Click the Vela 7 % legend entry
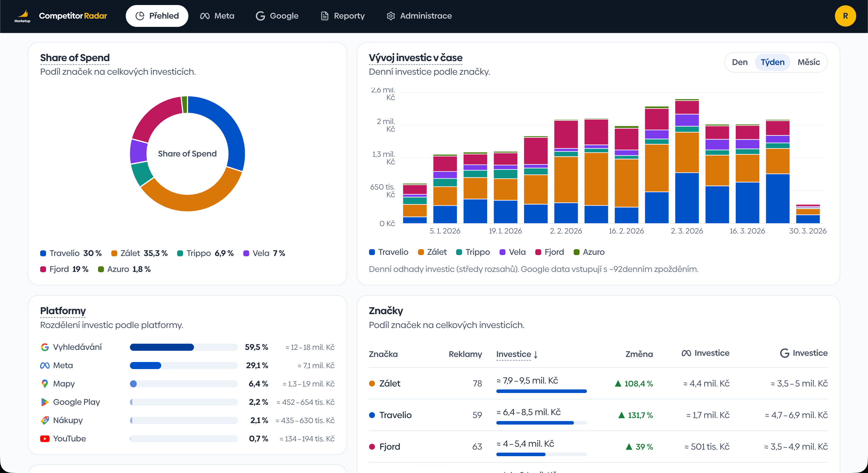The image size is (868, 473). point(264,253)
